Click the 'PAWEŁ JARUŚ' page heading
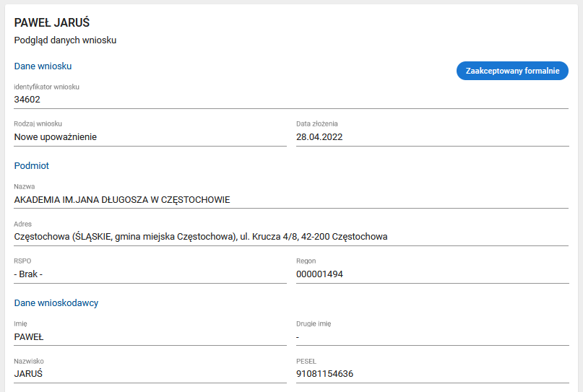Image resolution: width=583 pixels, height=392 pixels. point(52,23)
